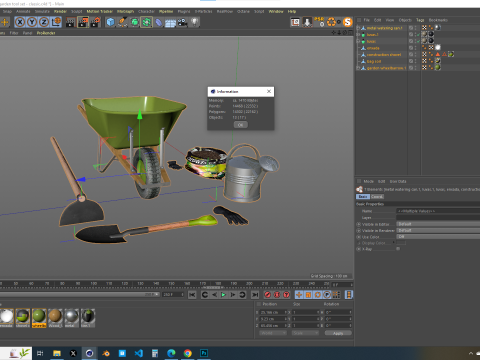Open the generators subdivision icon
Viewport: 480px width, 360px height.
134,22
